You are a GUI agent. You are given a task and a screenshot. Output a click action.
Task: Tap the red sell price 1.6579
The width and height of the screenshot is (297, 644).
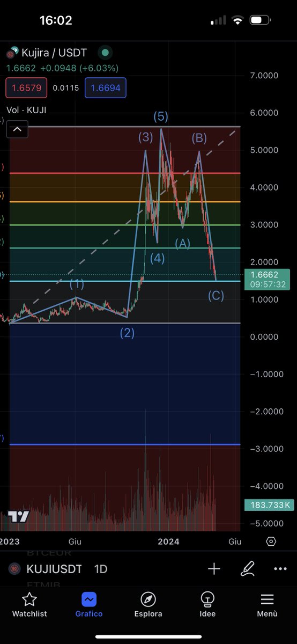26,88
